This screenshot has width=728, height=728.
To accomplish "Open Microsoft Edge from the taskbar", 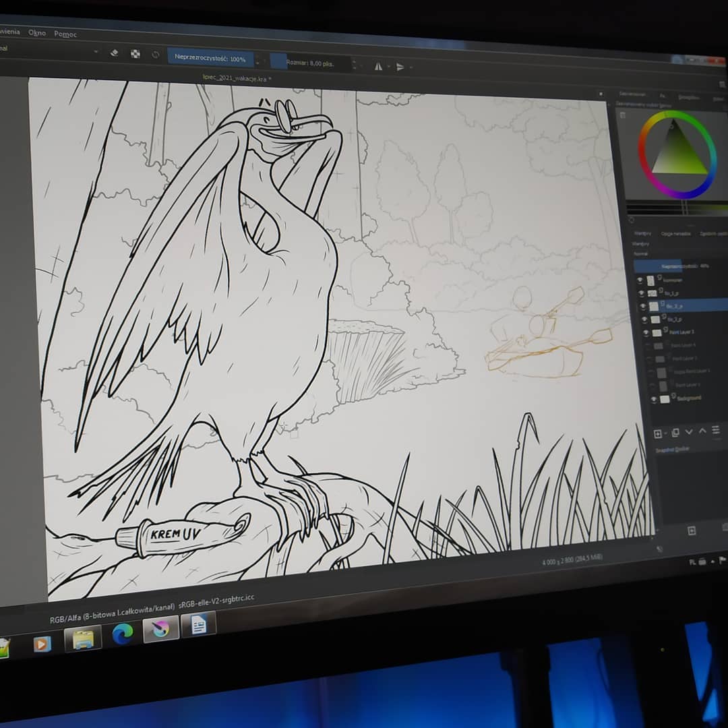I will [123, 633].
